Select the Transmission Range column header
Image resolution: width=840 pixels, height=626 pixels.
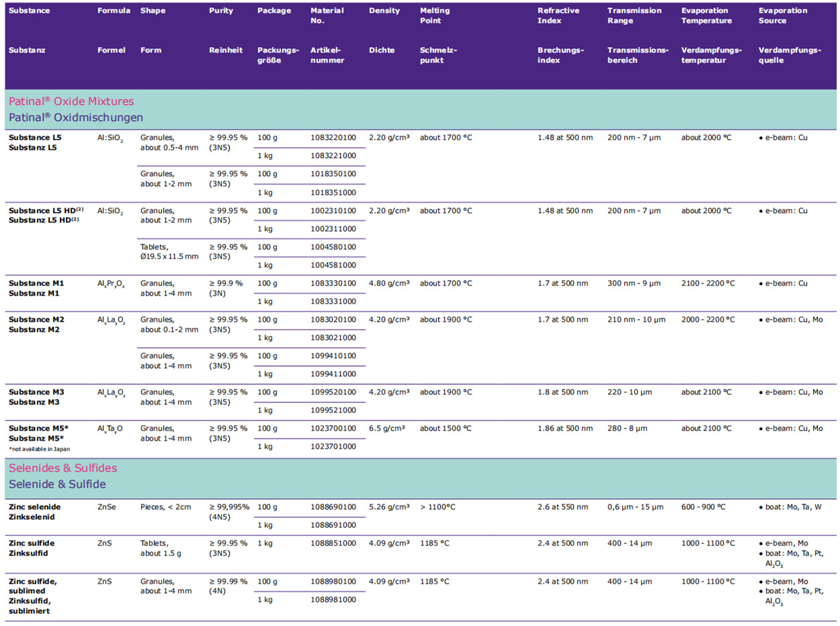click(634, 15)
